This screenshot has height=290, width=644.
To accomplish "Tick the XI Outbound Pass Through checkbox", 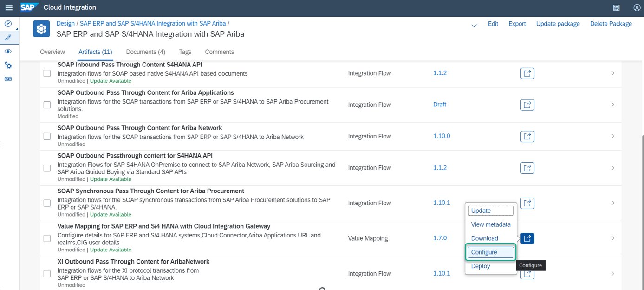I will [47, 274].
